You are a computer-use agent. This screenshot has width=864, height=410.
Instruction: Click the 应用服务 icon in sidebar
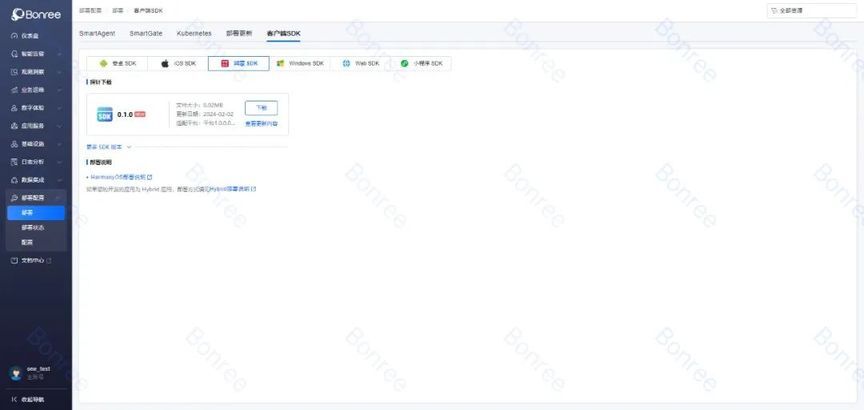[x=14, y=126]
